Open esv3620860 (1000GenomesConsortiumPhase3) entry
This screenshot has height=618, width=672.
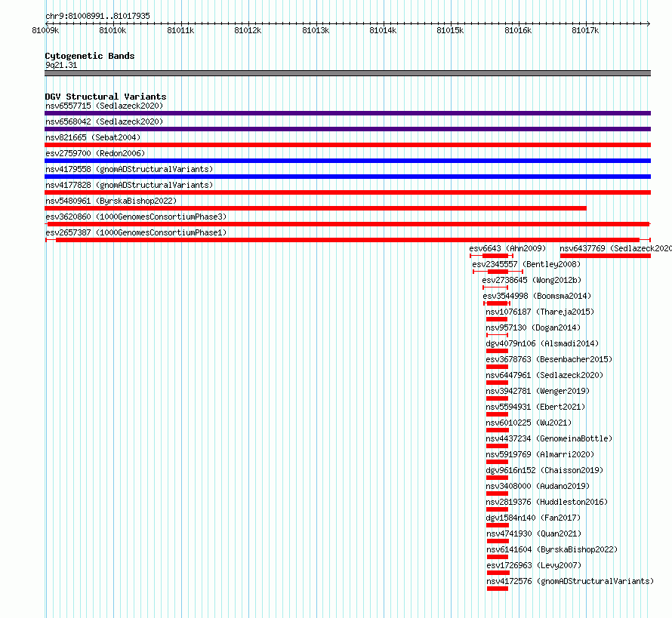[136, 217]
